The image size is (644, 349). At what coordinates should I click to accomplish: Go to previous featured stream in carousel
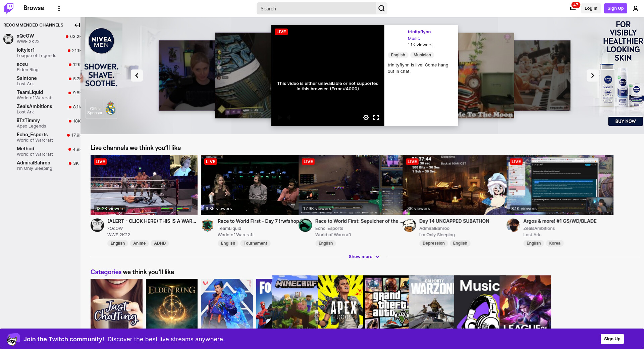pyautogui.click(x=137, y=76)
